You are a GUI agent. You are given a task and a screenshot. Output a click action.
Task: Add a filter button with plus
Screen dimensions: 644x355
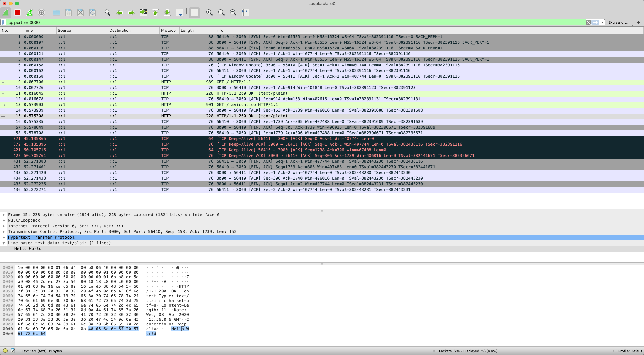click(x=639, y=22)
